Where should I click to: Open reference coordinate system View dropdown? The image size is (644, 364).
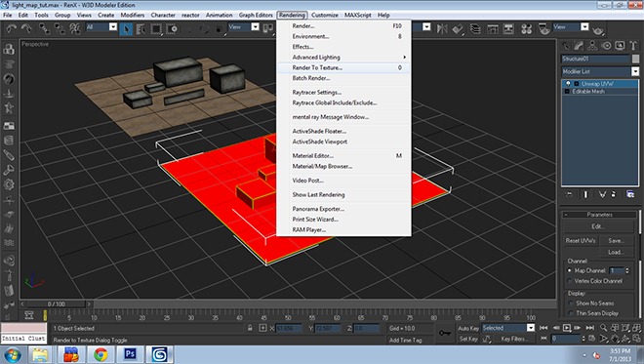point(255,26)
